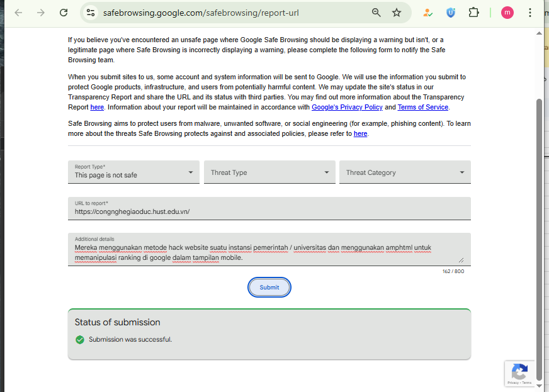Open site information icon in address bar
Image resolution: width=549 pixels, height=392 pixels.
click(91, 13)
